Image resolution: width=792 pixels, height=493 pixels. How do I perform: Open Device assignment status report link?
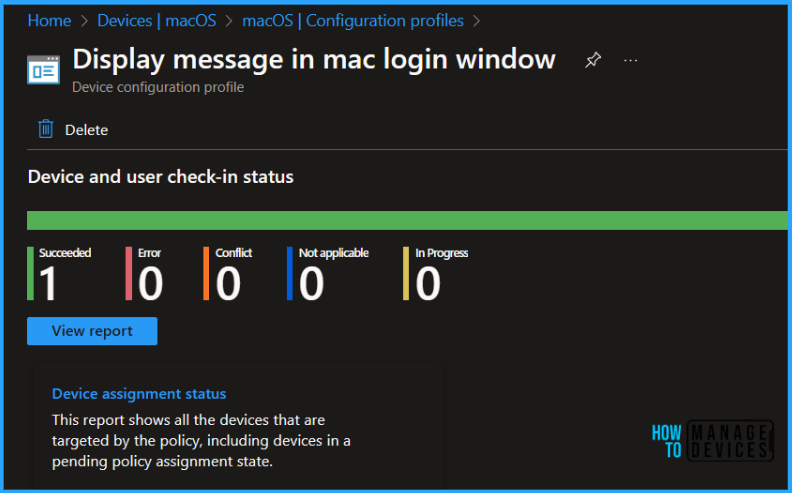[139, 393]
